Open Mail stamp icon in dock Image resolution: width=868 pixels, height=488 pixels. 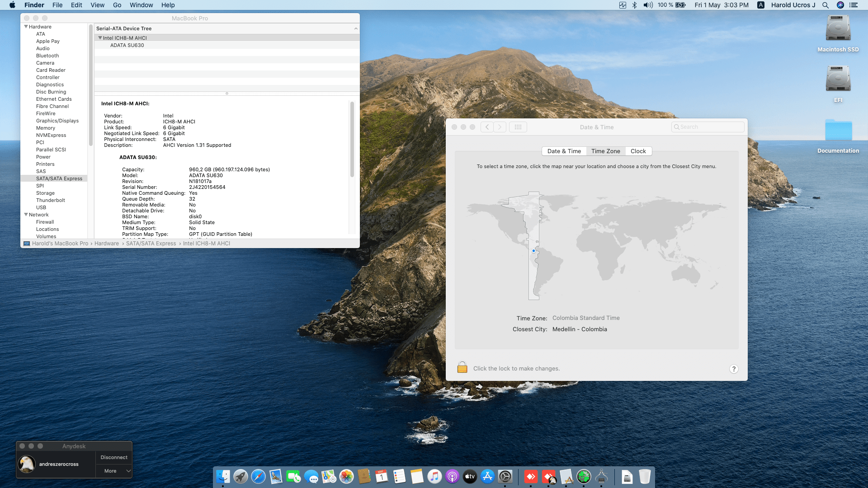point(276,476)
